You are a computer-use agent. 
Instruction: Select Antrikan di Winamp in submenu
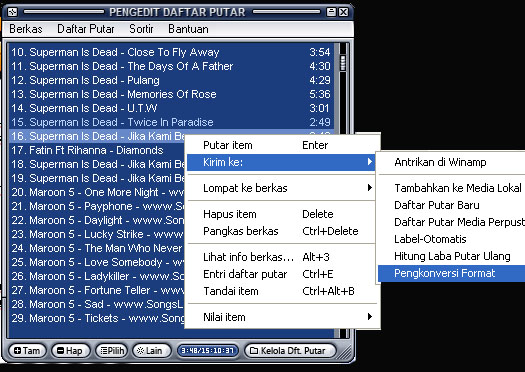[451, 162]
